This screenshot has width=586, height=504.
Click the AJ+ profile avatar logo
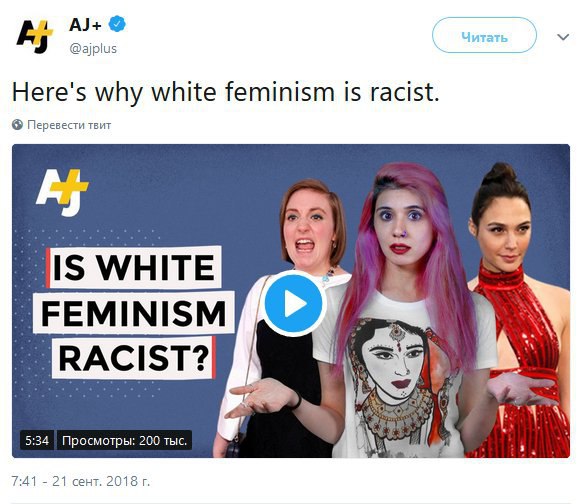coord(34,36)
